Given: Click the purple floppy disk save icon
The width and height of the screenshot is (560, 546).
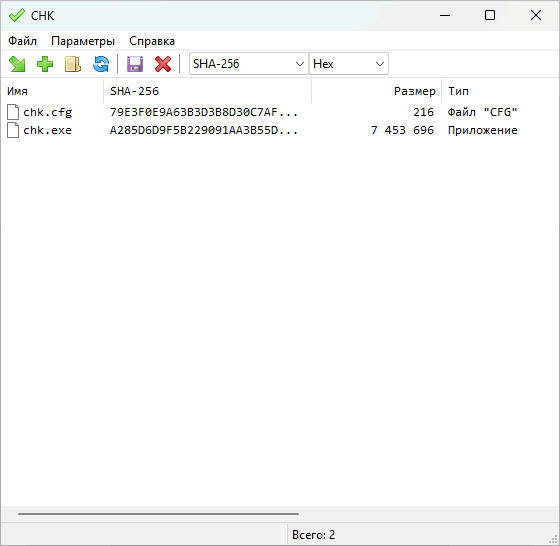Looking at the screenshot, I should click(135, 64).
